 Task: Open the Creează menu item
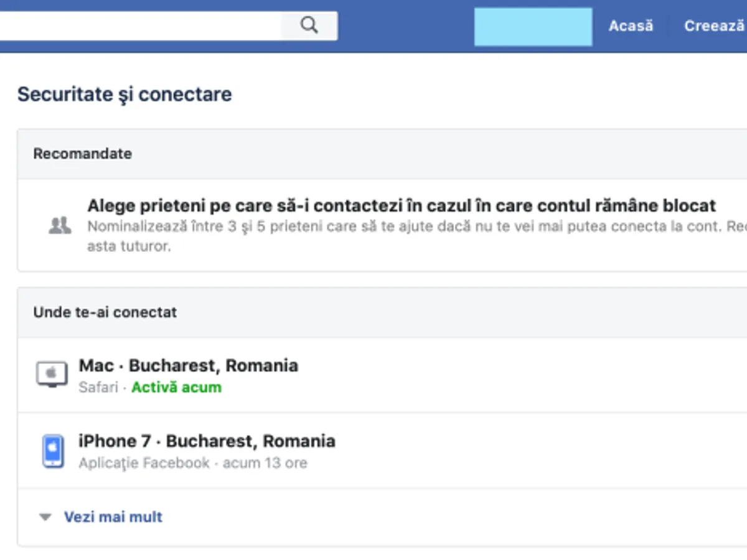click(x=713, y=26)
